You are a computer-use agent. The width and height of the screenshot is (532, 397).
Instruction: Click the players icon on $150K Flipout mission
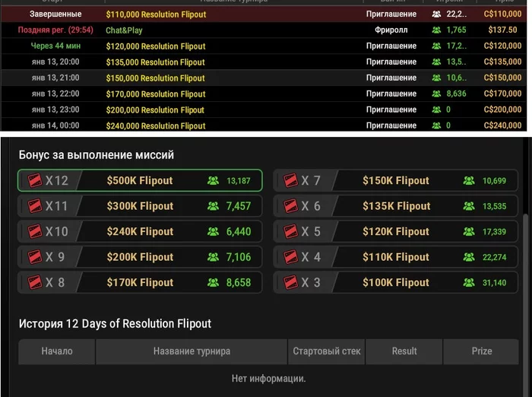(x=469, y=181)
